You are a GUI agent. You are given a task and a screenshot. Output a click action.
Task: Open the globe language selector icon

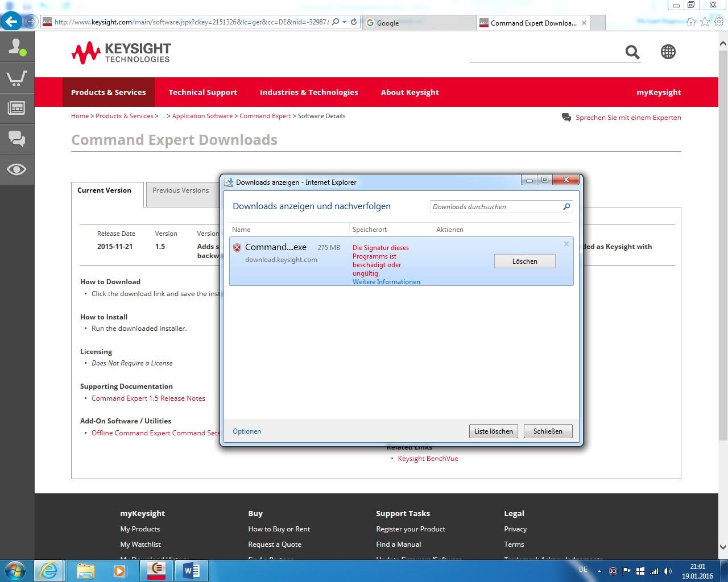tap(668, 52)
